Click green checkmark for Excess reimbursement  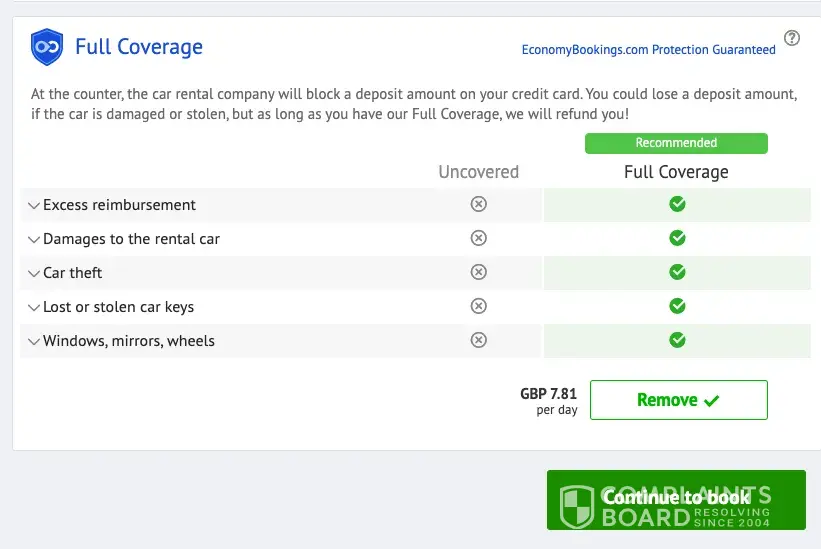(677, 204)
